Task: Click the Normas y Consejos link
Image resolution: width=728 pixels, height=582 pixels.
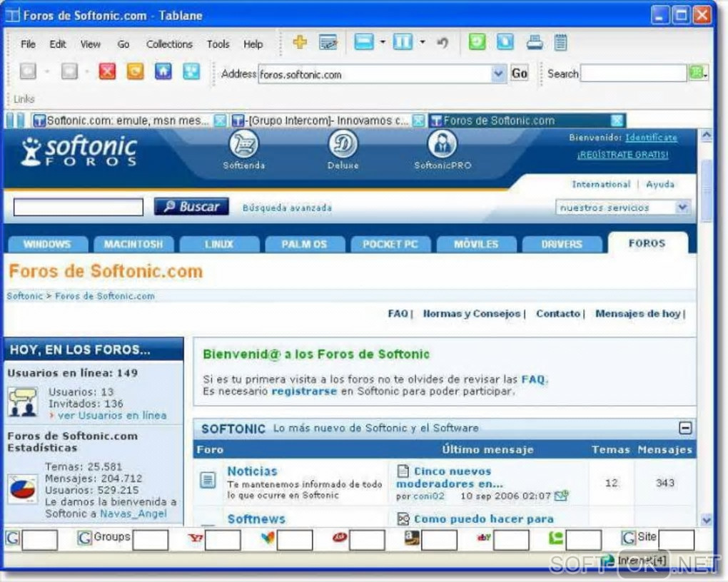Action: [x=472, y=314]
